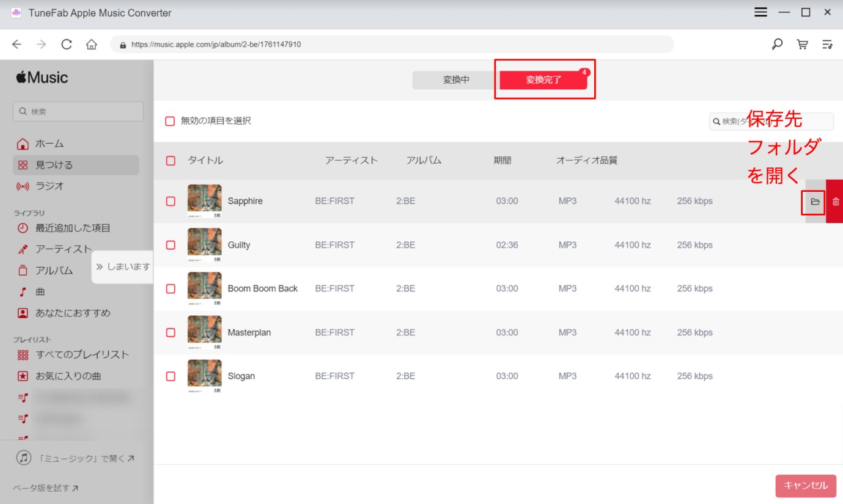Delete the Sapphire converted track

tap(836, 202)
